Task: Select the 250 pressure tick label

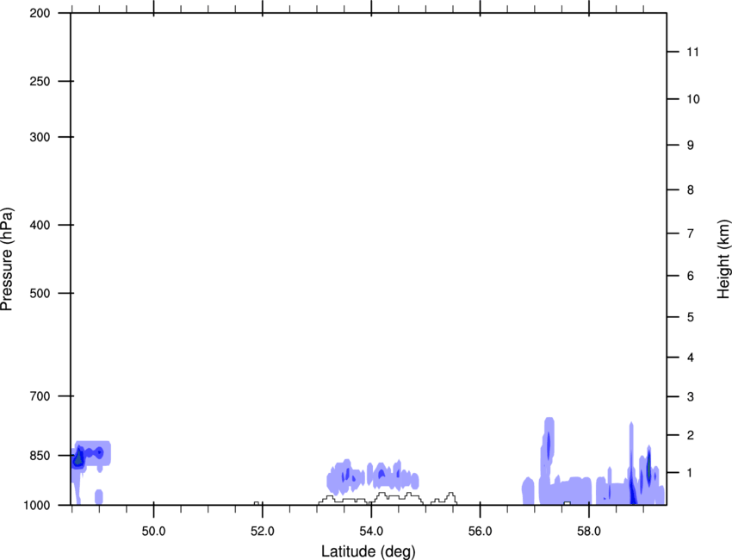Action: click(x=40, y=81)
